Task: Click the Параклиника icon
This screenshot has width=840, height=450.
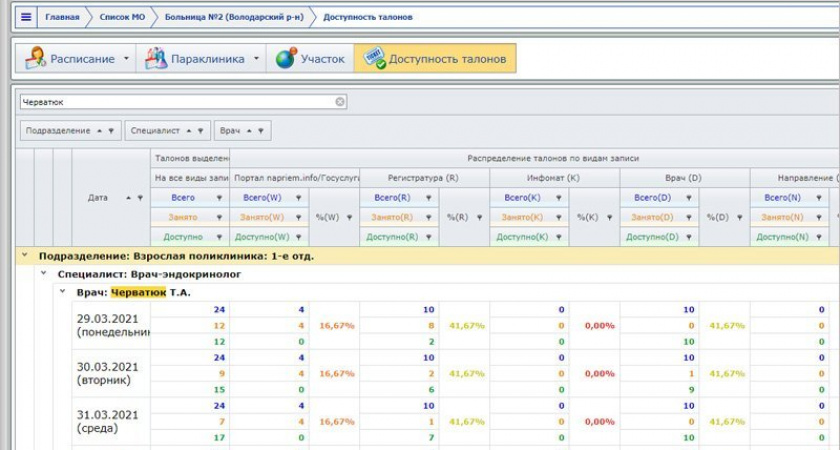Action: 156,59
